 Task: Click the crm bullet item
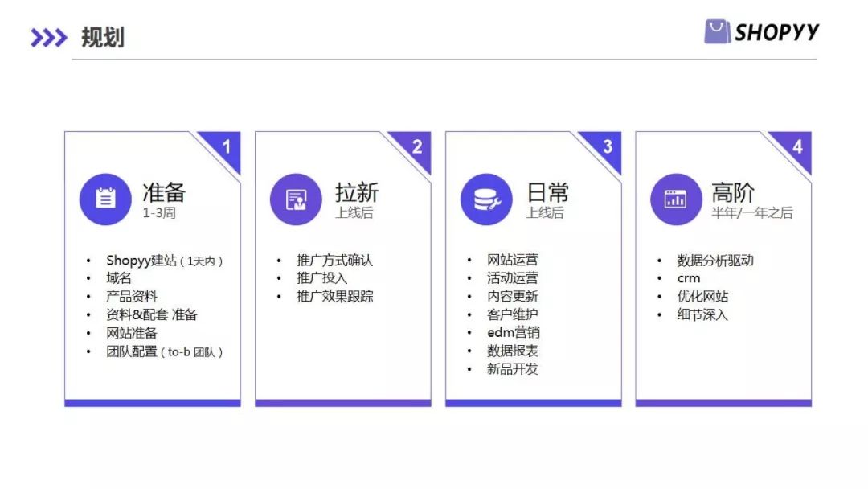click(x=689, y=278)
